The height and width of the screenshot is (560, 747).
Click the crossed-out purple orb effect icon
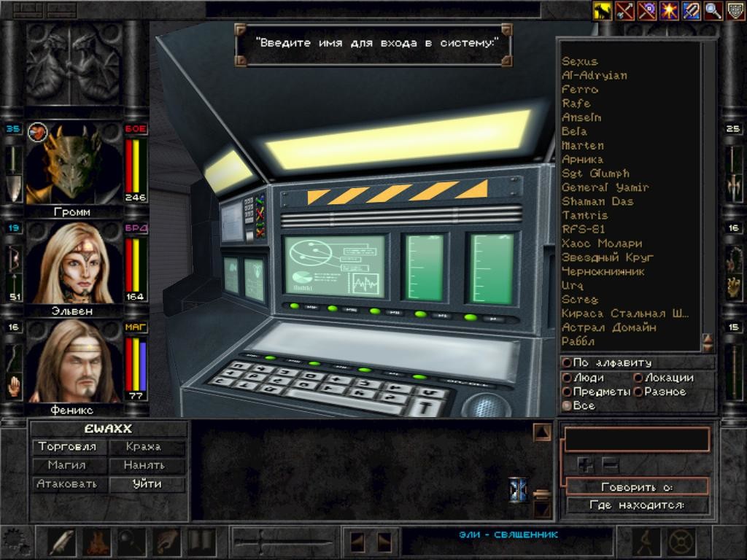point(647,10)
